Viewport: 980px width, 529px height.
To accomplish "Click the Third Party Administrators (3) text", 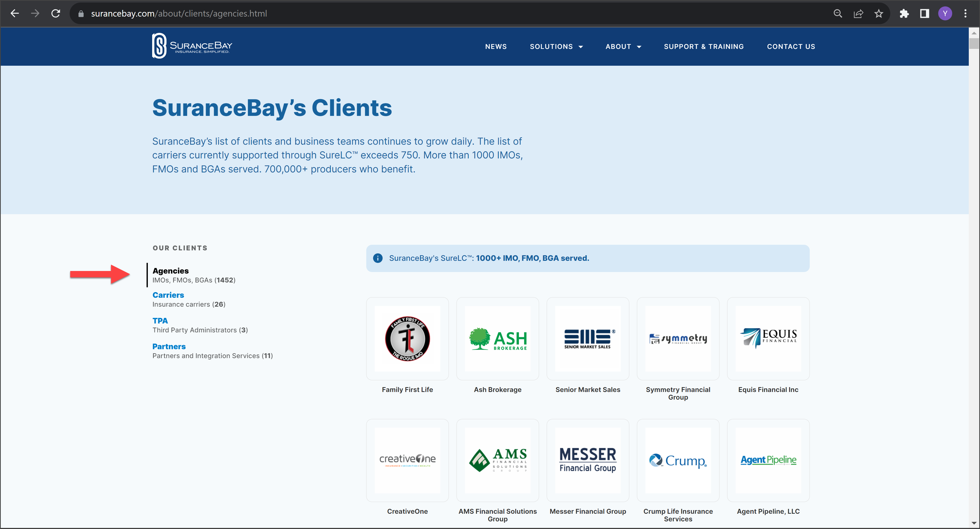I will pyautogui.click(x=200, y=330).
